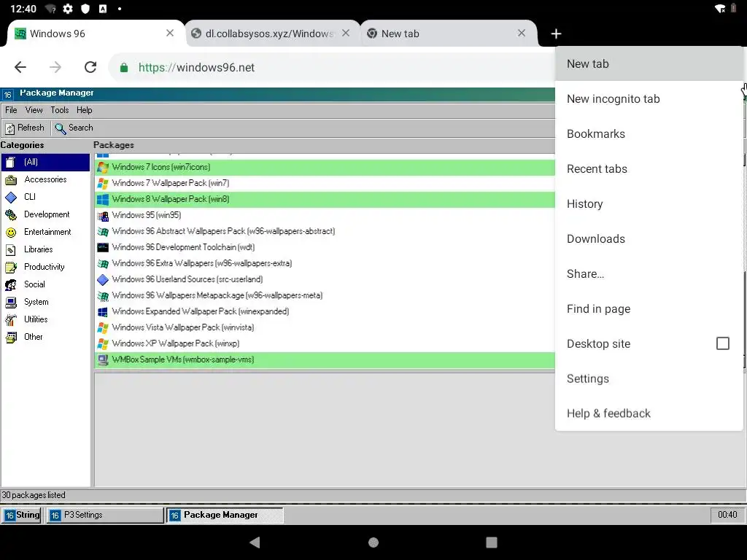
Task: Select Windows 96 Wallpapers Metapackage row
Action: 325,295
